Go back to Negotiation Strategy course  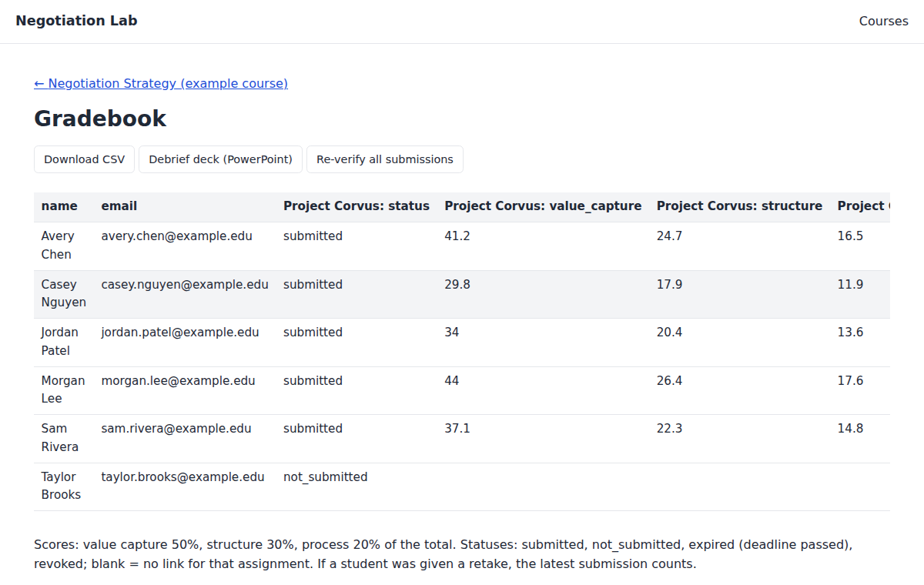coord(161,83)
